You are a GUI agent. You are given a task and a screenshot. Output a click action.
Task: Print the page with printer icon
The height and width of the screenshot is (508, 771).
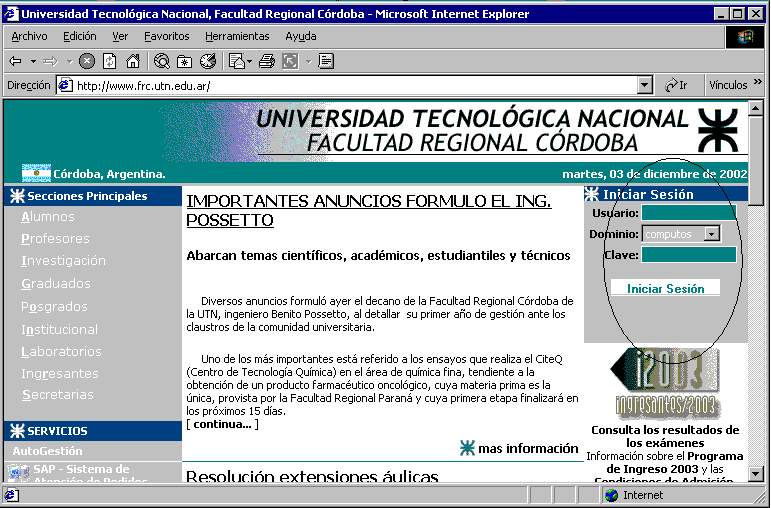[267, 61]
